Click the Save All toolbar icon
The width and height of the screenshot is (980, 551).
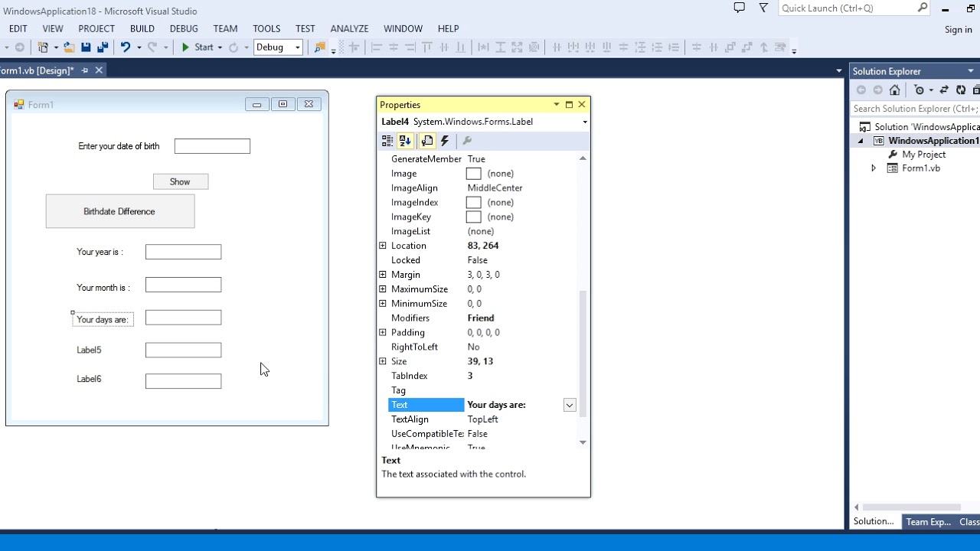(x=103, y=47)
